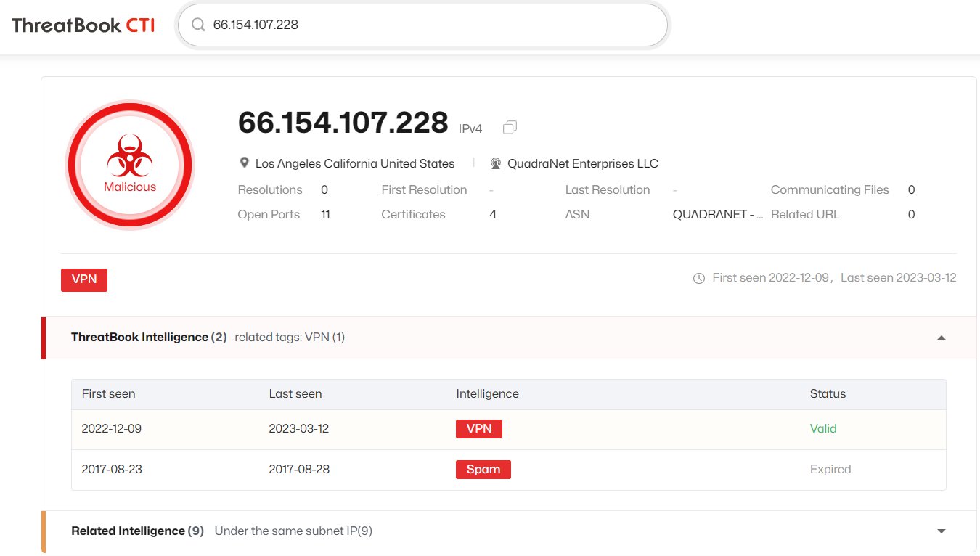Image resolution: width=980 pixels, height=556 pixels.
Task: Click the VPN tag in the intelligence table
Action: point(479,428)
